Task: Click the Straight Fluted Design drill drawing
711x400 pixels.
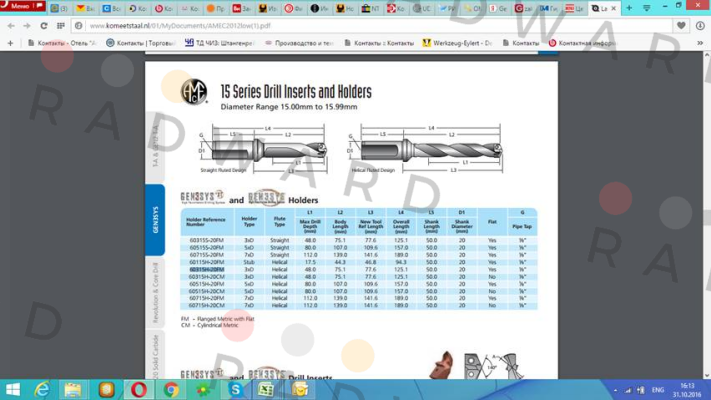Action: point(270,150)
